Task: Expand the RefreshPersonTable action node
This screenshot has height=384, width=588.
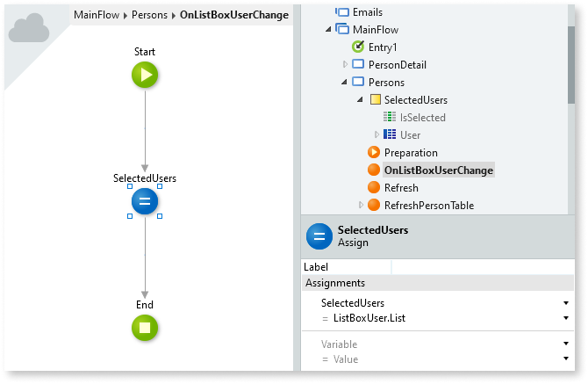Action: pos(361,205)
